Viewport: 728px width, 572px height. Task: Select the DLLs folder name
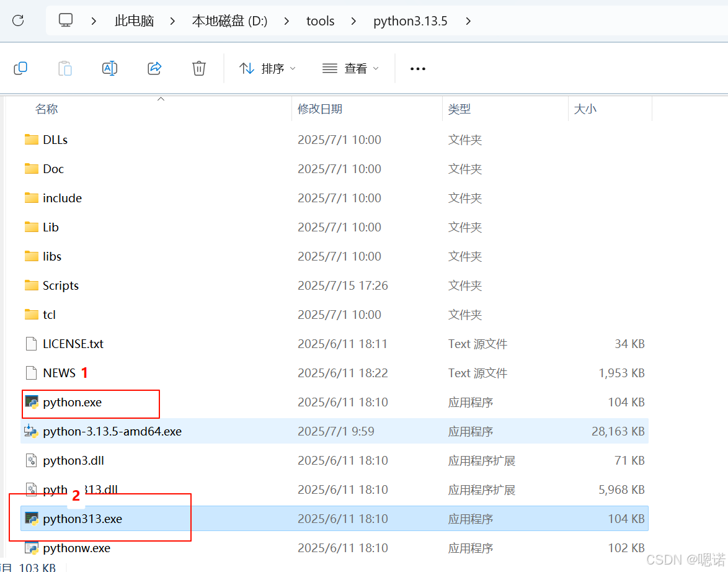click(x=55, y=140)
